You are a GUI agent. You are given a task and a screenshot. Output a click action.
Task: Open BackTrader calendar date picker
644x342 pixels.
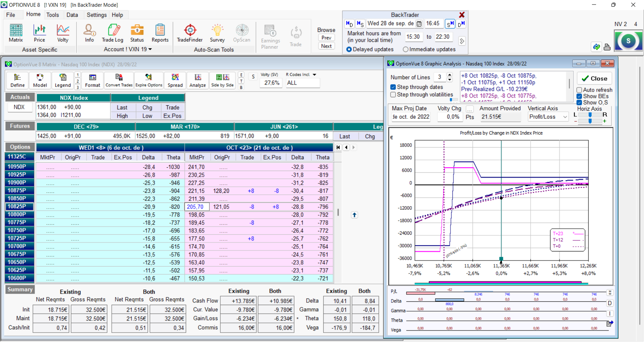pyautogui.click(x=419, y=23)
